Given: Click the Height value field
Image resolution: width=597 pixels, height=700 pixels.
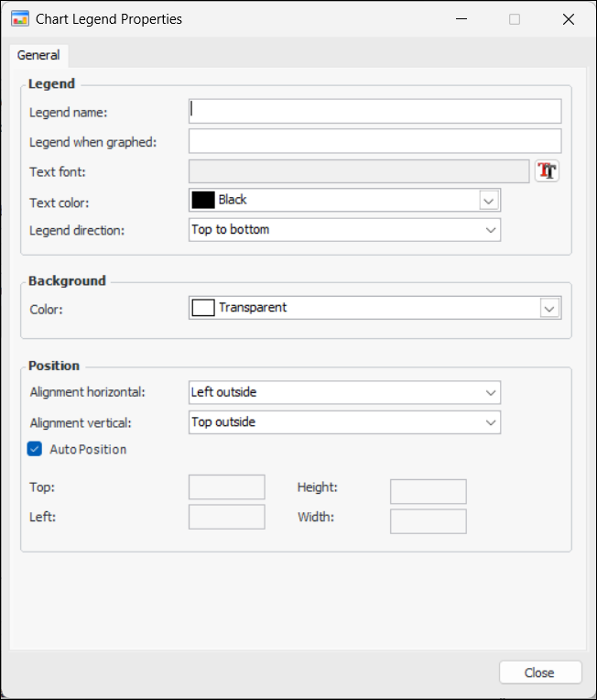Looking at the screenshot, I should click(x=428, y=491).
